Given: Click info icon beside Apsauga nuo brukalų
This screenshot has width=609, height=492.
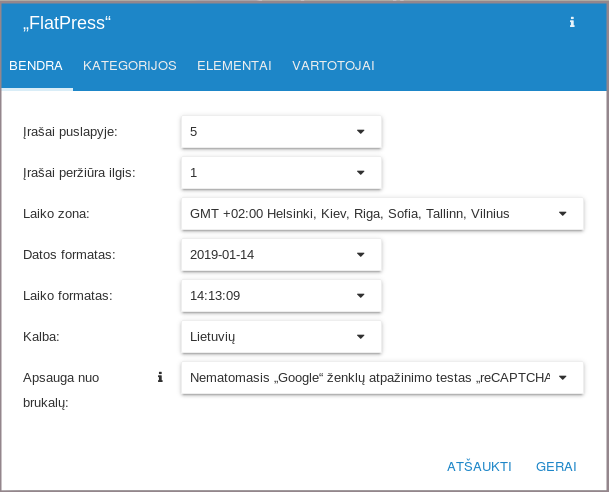Looking at the screenshot, I should (x=159, y=377).
